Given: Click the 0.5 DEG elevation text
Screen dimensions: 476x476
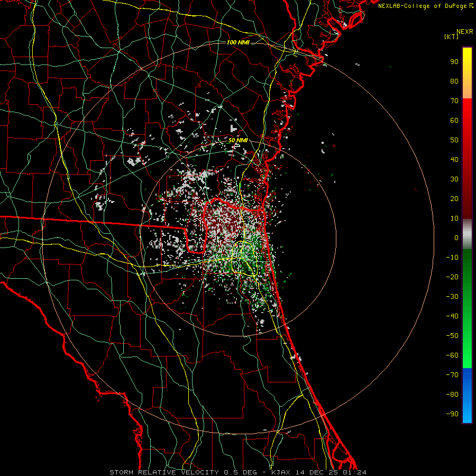Looking at the screenshot, I should coord(240,472).
